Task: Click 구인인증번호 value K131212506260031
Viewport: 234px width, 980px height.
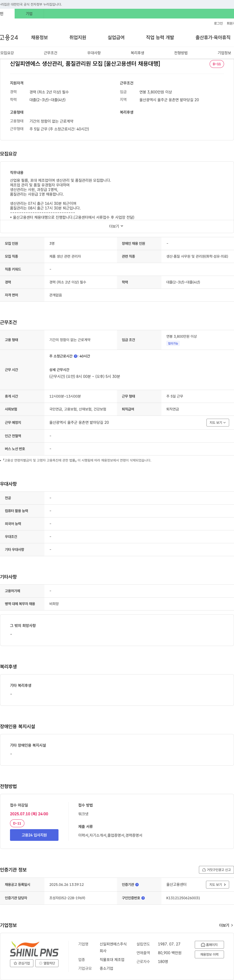Action: (x=183, y=898)
